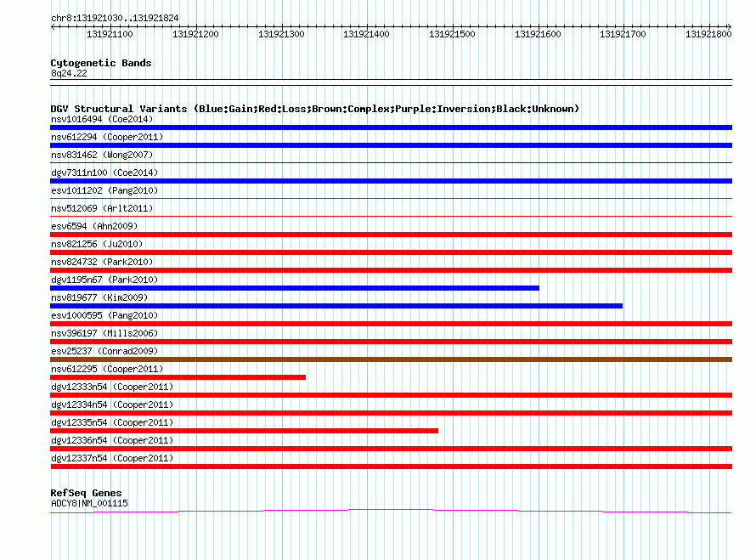
Task: Open variant nsv831462 (Wong2007) label
Action: pyautogui.click(x=102, y=155)
